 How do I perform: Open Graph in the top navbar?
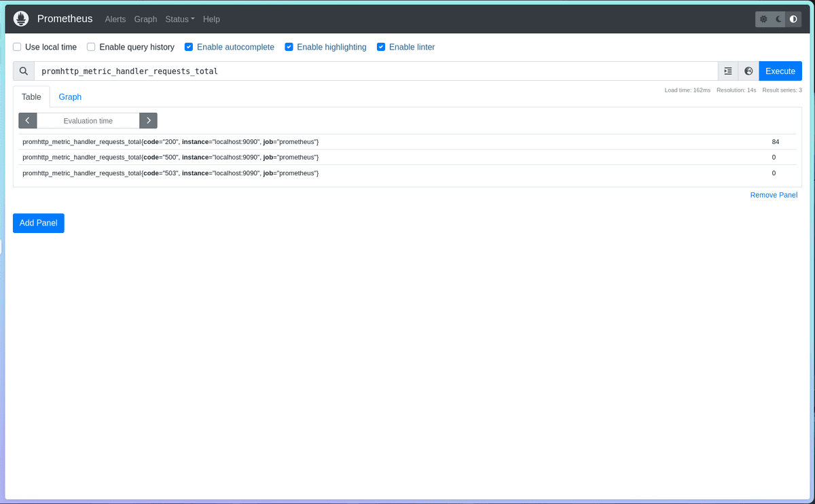click(145, 19)
